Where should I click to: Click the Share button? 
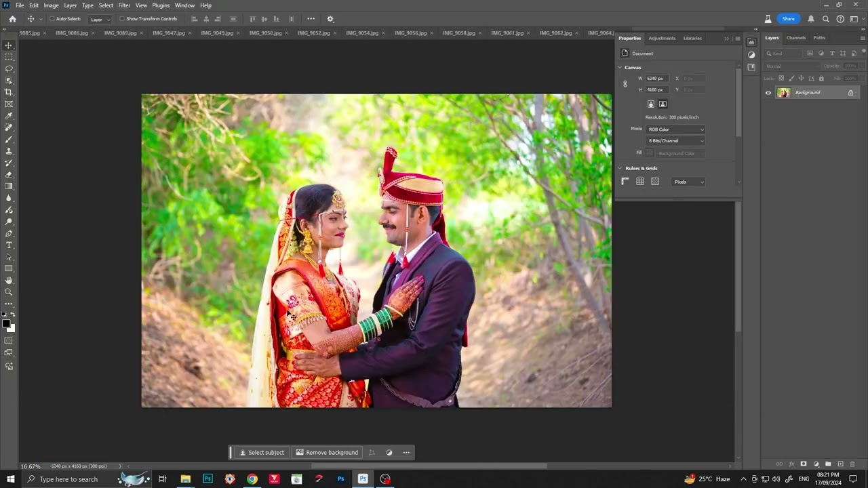tap(788, 19)
